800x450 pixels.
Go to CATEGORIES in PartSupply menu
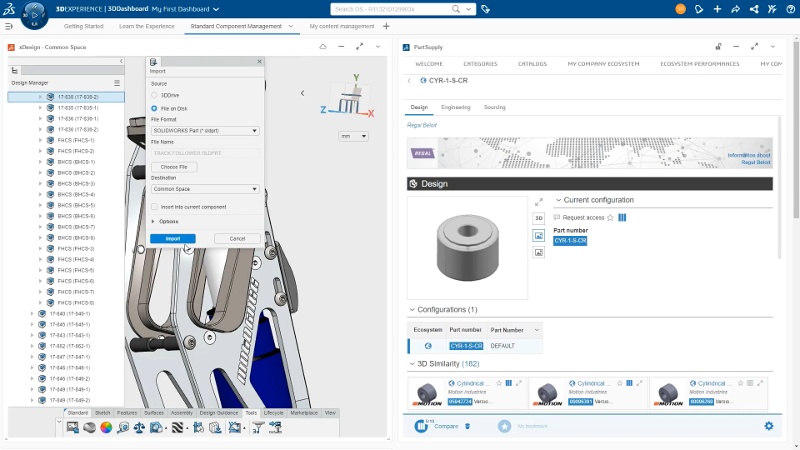click(480, 64)
